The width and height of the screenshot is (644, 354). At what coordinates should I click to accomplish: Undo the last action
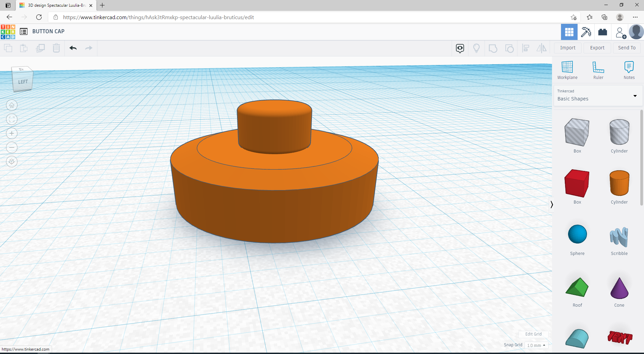tap(73, 48)
